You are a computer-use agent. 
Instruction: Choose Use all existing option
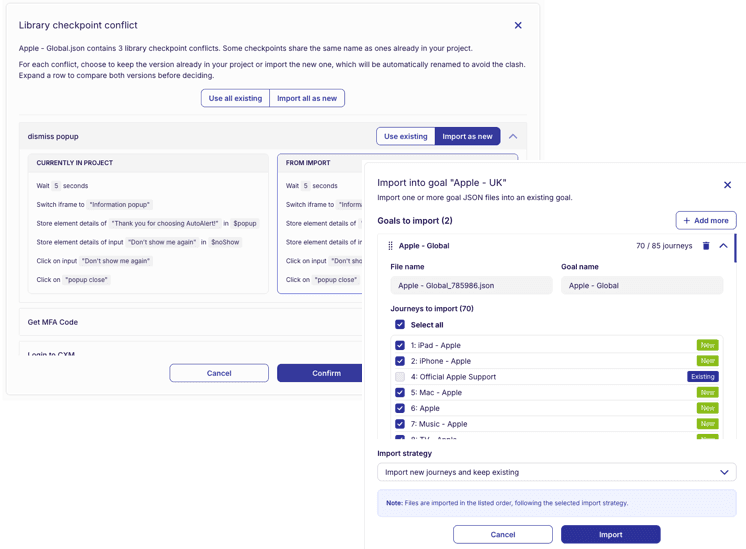pos(235,98)
